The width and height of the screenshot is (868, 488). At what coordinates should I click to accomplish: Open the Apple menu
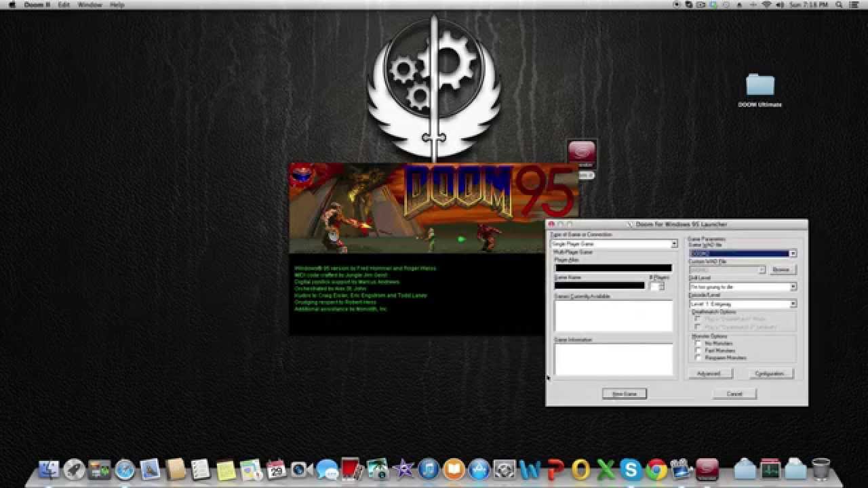(12, 5)
